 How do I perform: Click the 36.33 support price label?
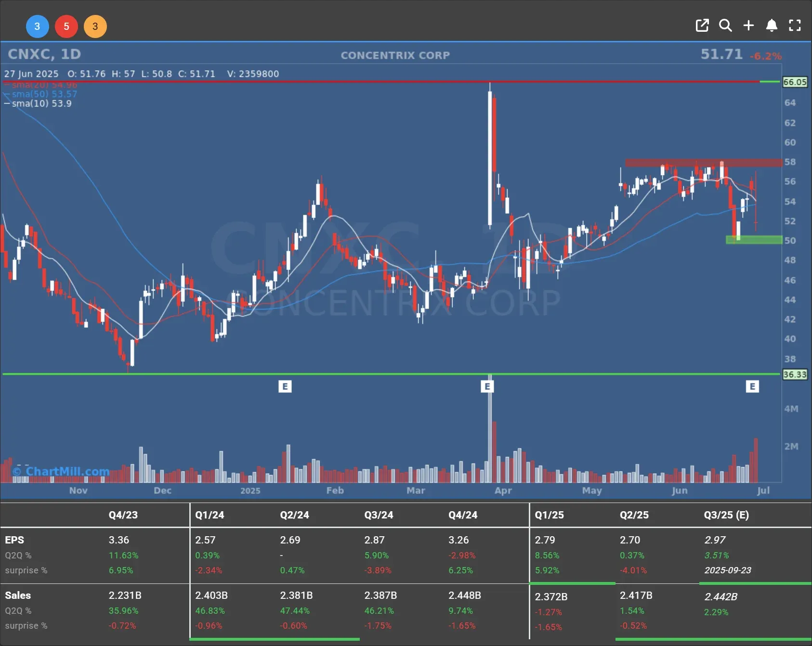[x=795, y=375]
